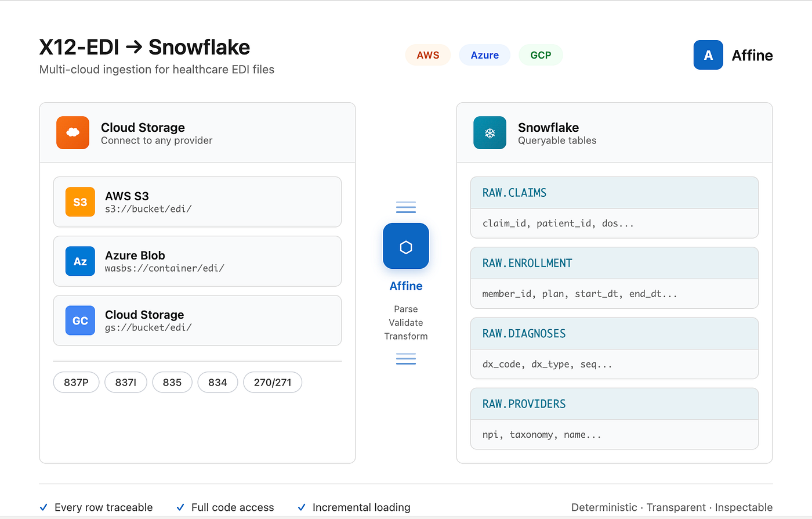This screenshot has width=812, height=519.
Task: Click the 'wasbs://container/edi/' path
Action: click(164, 268)
